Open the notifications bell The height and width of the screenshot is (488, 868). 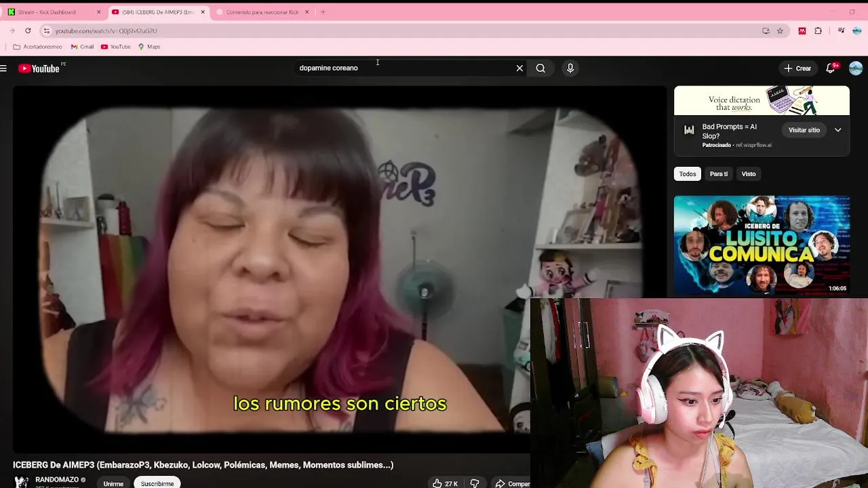(831, 68)
